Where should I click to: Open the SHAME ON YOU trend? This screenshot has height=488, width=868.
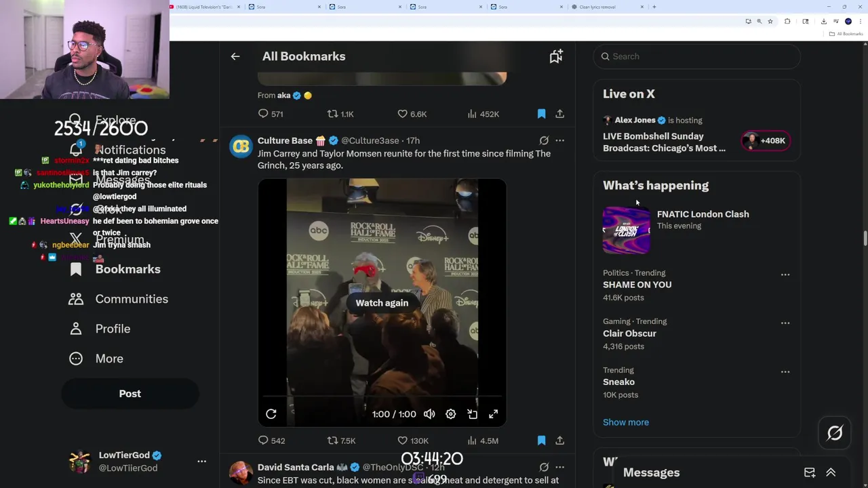click(x=637, y=285)
